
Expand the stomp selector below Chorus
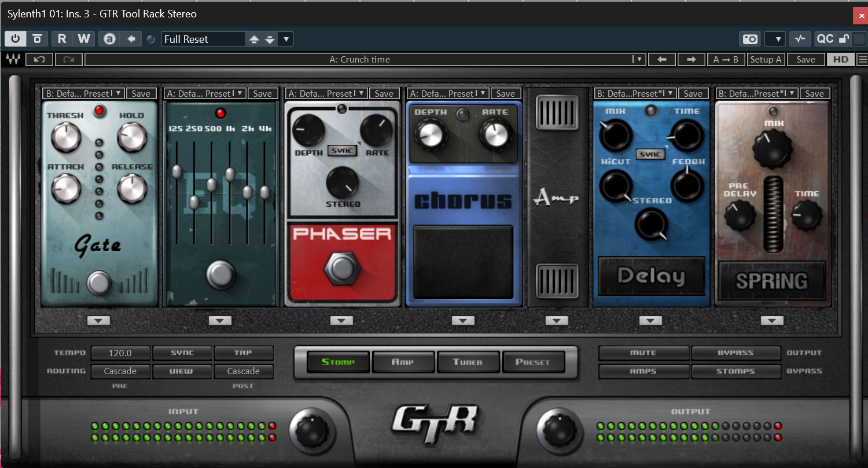pos(462,320)
